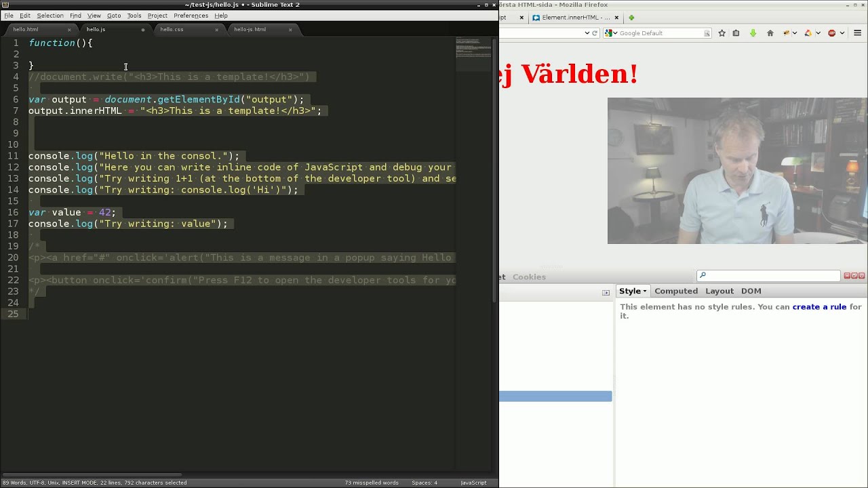Click the 'create a rule' link
Screen dimensions: 868x488
(819, 307)
